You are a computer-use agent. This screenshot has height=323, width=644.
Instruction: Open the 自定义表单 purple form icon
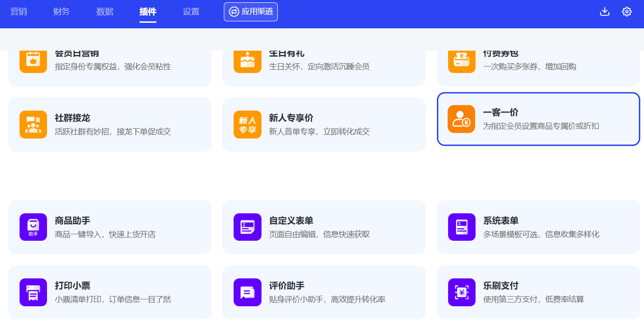tap(247, 227)
